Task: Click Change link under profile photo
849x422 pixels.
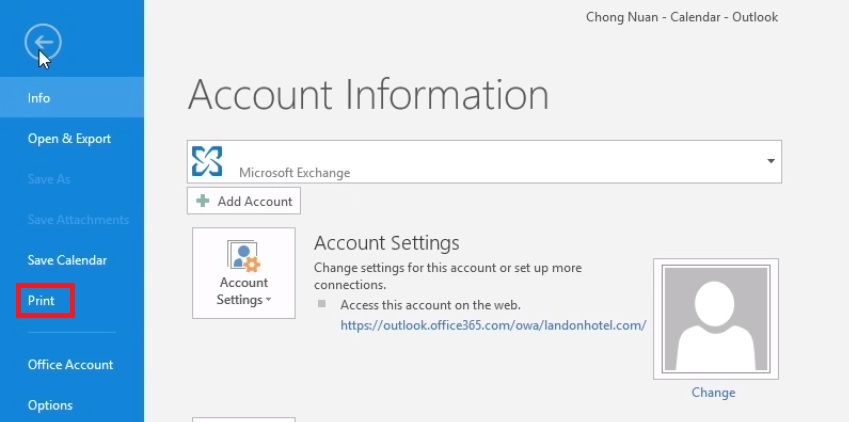Action: coord(713,393)
